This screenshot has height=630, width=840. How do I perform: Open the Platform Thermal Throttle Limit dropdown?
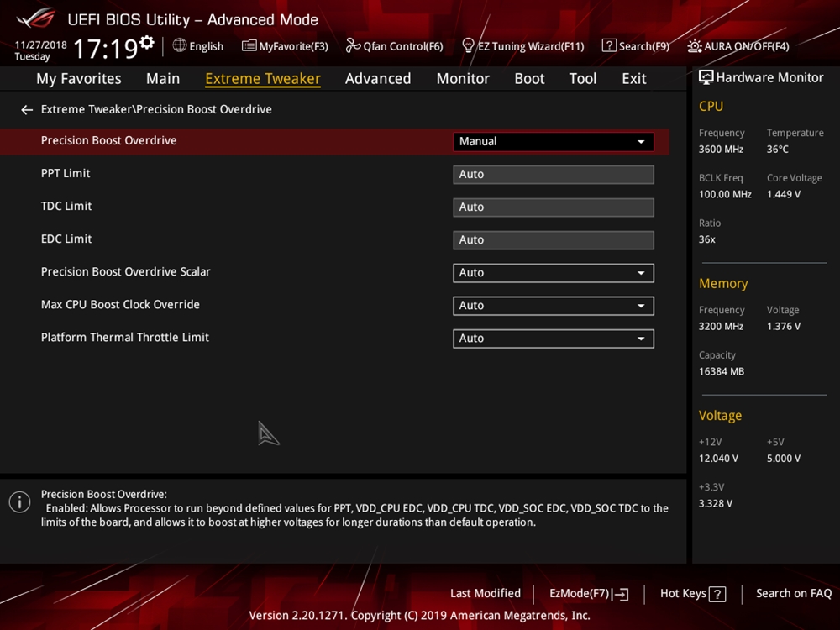[x=553, y=339]
